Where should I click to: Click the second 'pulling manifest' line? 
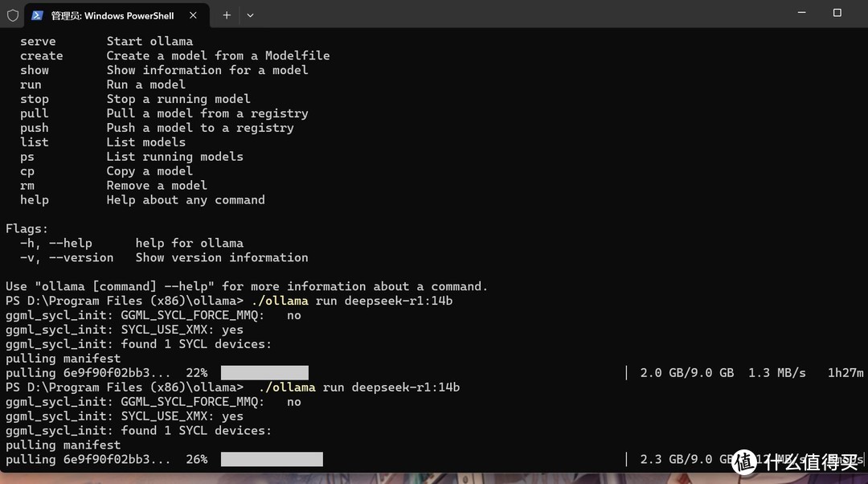tap(63, 445)
